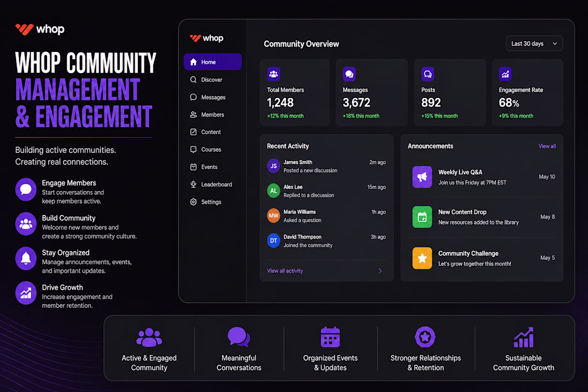
Task: Open the Weekly Live Q&A announcement title
Action: (x=460, y=172)
